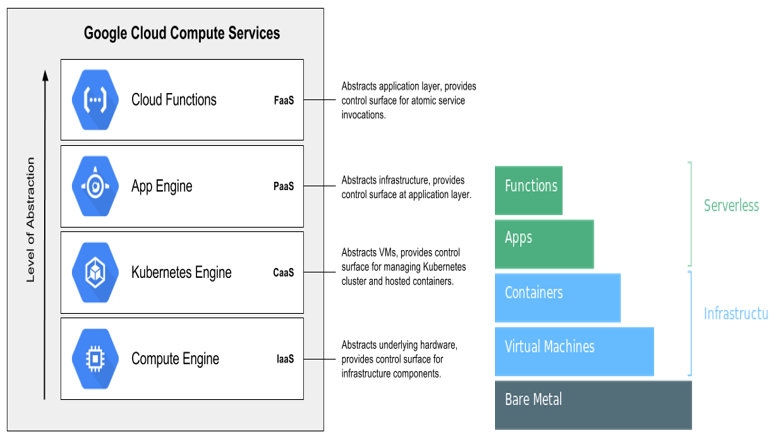Viewport: 776px width, 436px height.
Task: Click the Compute Engine chip icon
Action: click(x=95, y=359)
